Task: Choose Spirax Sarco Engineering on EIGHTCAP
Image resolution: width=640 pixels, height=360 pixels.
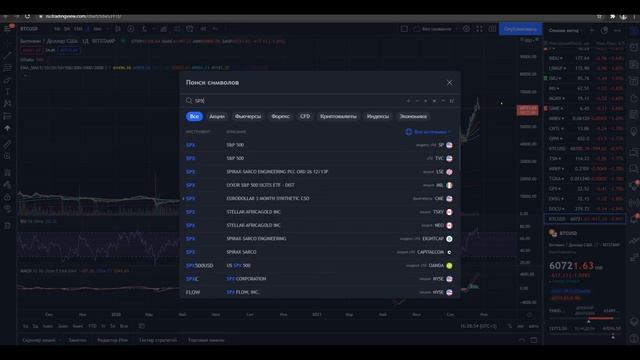Action: 320,239
